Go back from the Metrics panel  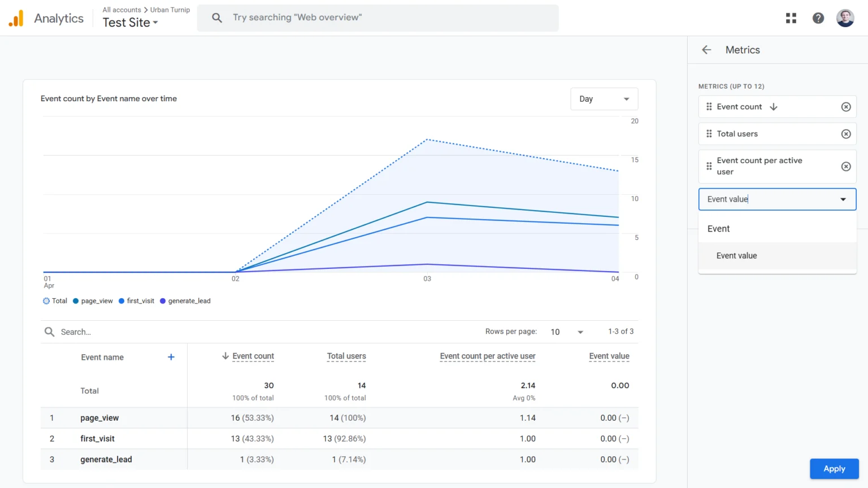click(706, 50)
